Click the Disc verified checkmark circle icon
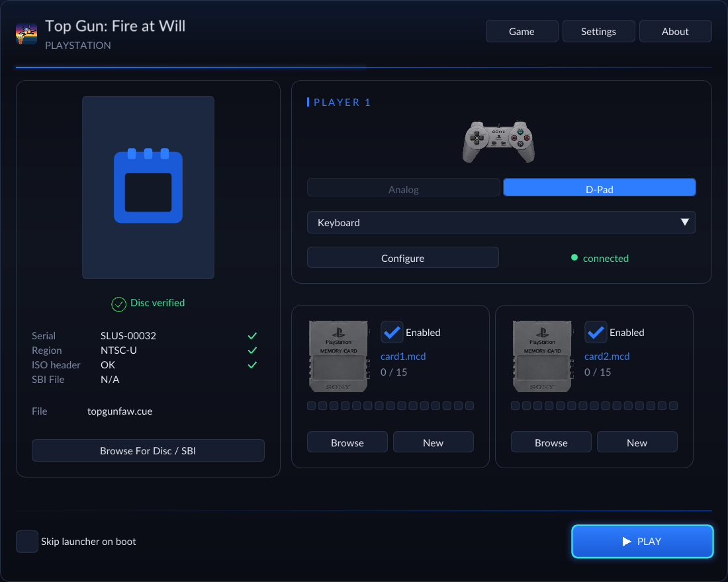 119,304
